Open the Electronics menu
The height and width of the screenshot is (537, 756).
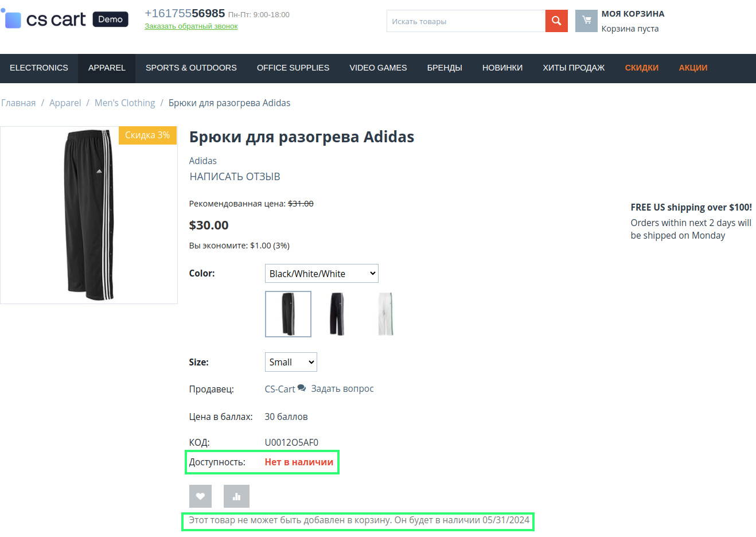pyautogui.click(x=39, y=68)
